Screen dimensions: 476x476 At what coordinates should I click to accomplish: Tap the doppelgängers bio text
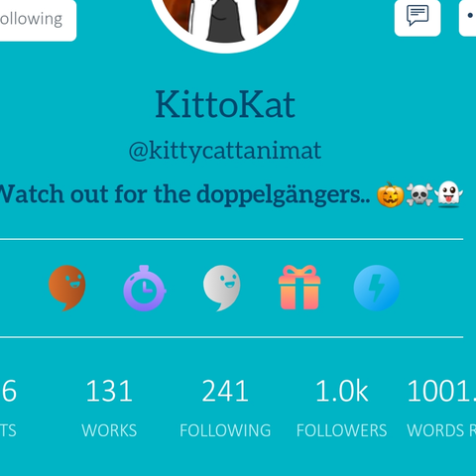(x=185, y=194)
